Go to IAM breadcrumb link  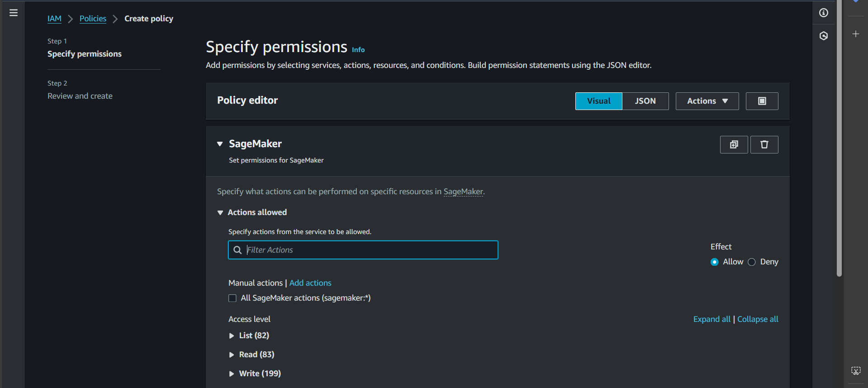pyautogui.click(x=54, y=19)
